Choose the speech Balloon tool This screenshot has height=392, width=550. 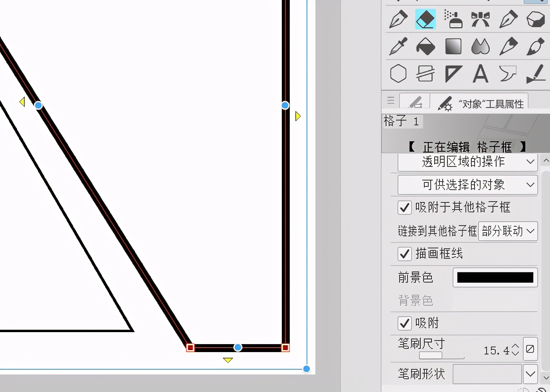(508, 74)
